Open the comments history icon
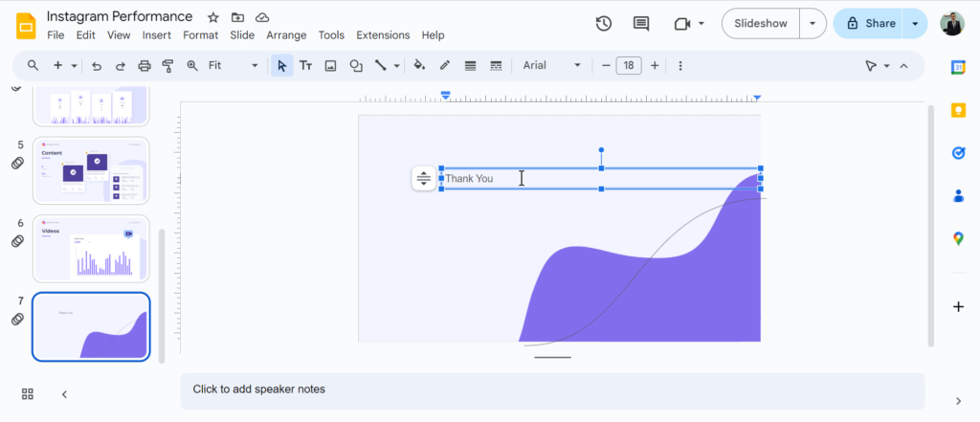Image resolution: width=980 pixels, height=422 pixels. (641, 24)
